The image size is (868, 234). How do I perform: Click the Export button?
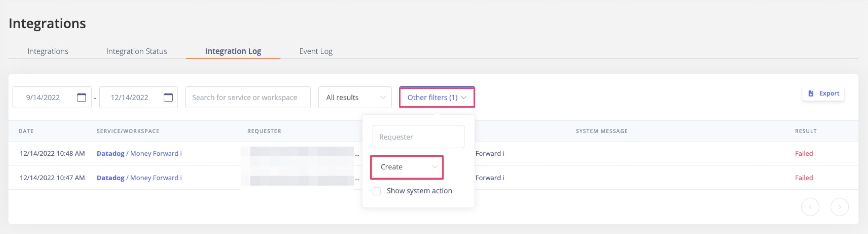[x=823, y=94]
